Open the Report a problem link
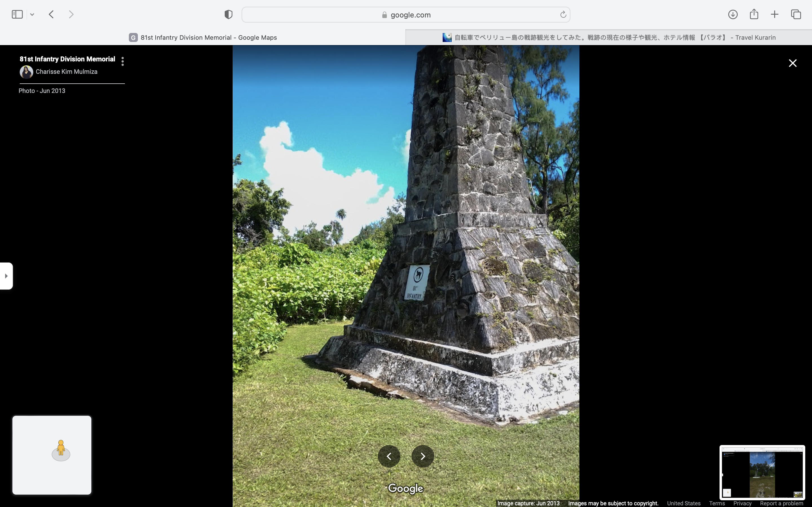 (781, 503)
